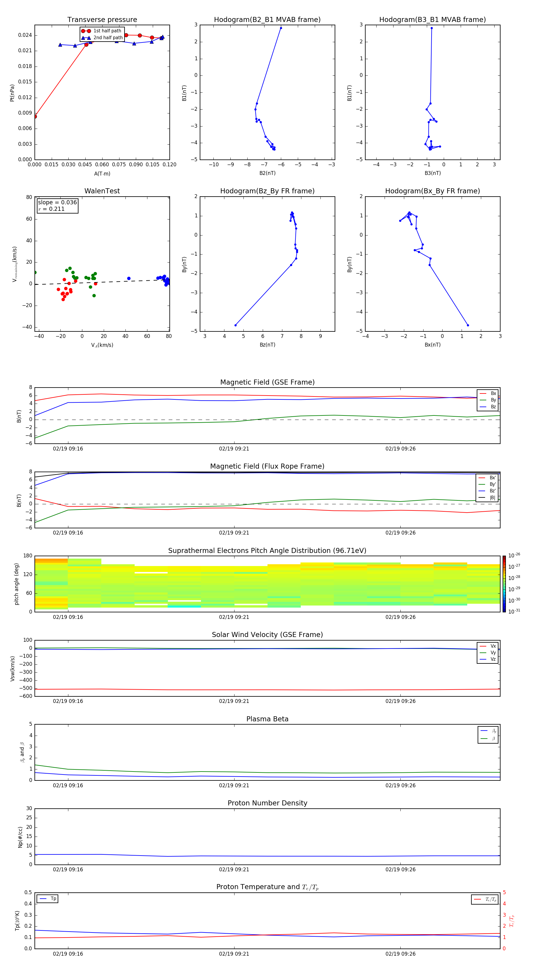The image size is (535, 980).
Task: Click the 'Tp' legend entry
Action: pos(48,899)
